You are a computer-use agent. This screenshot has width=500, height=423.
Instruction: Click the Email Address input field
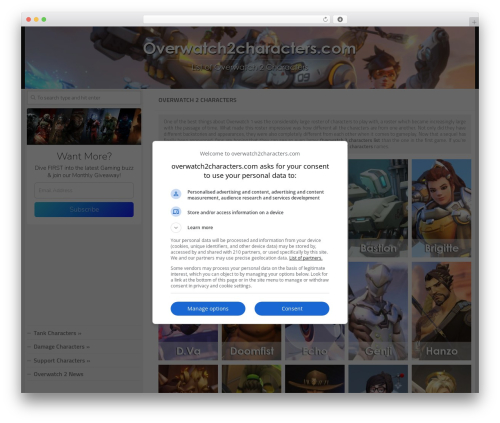(84, 190)
